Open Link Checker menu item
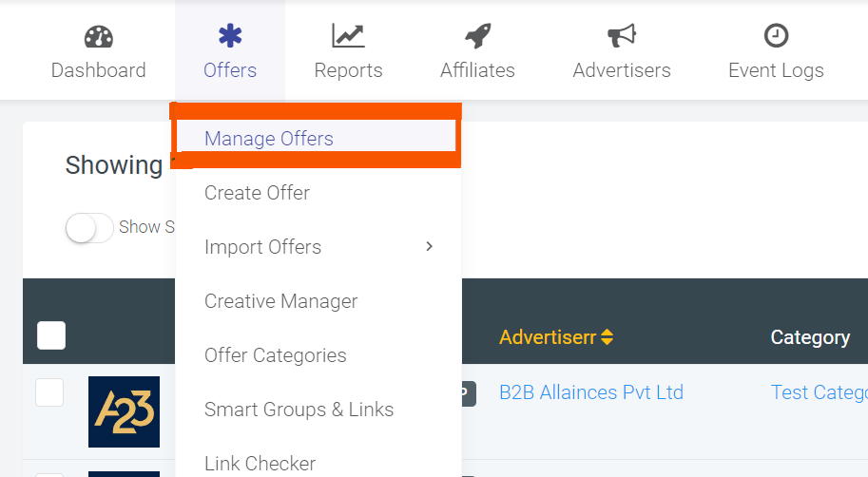Image resolution: width=868 pixels, height=477 pixels. (260, 464)
